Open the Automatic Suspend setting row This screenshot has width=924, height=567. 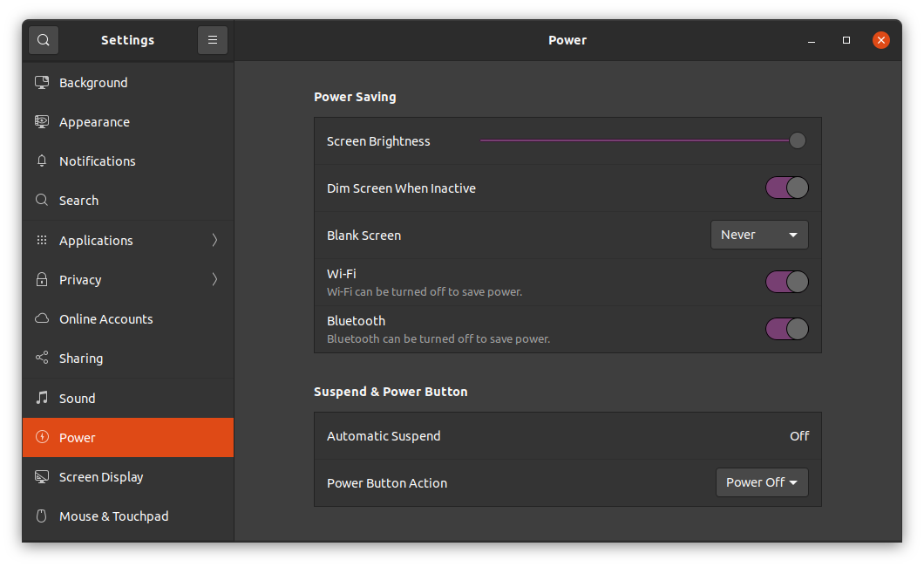567,436
